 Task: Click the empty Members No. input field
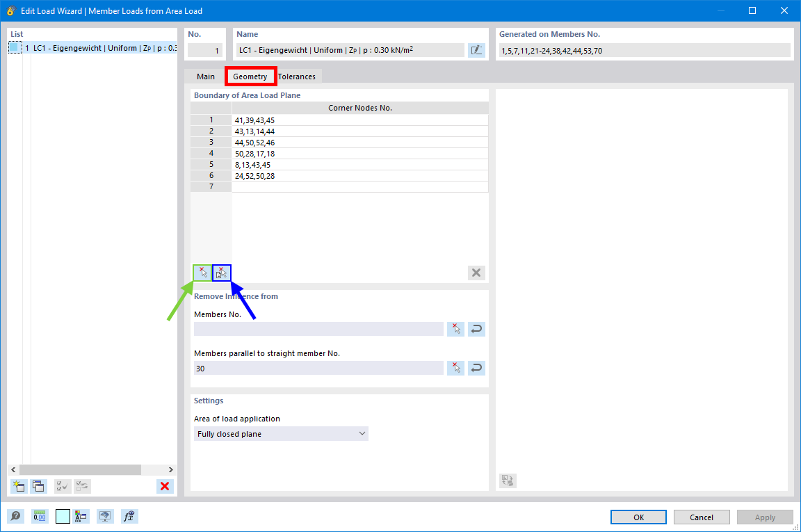(318, 328)
